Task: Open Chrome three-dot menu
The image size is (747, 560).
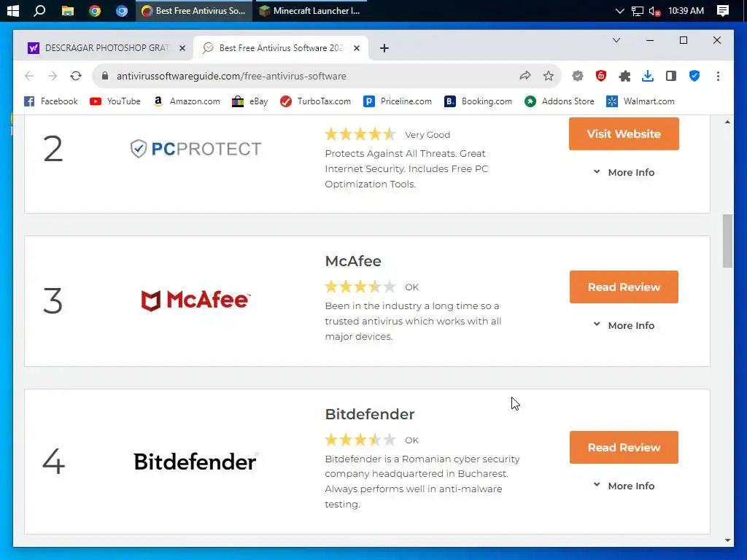Action: click(x=718, y=76)
